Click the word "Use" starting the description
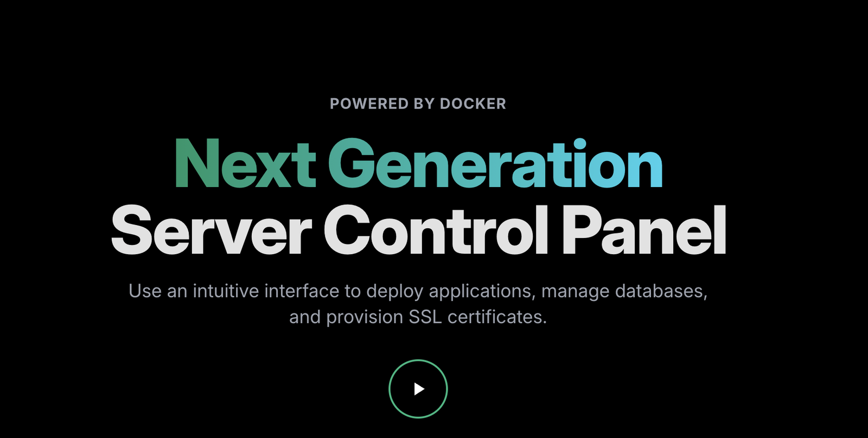The height and width of the screenshot is (438, 868). click(x=145, y=291)
